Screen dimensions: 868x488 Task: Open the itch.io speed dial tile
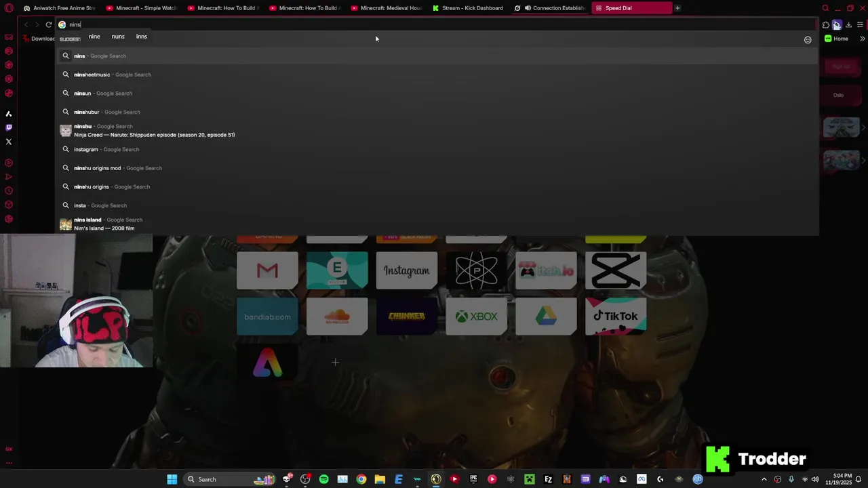546,270
